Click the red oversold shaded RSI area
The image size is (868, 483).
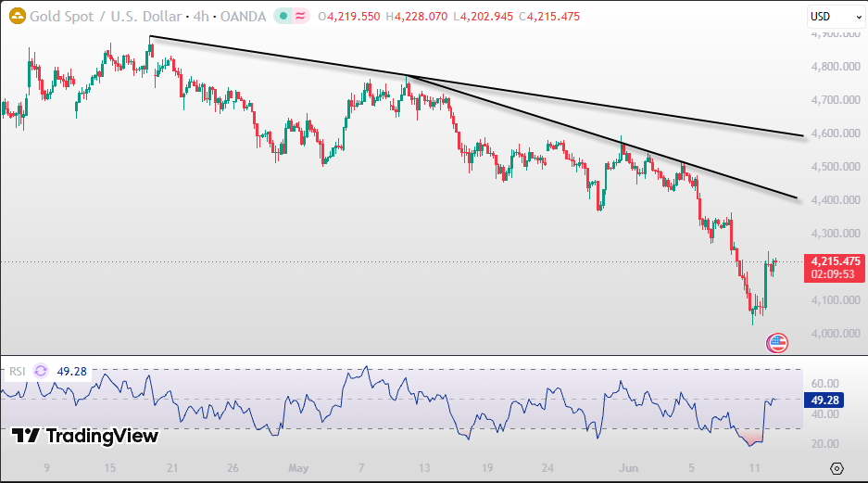(x=753, y=438)
